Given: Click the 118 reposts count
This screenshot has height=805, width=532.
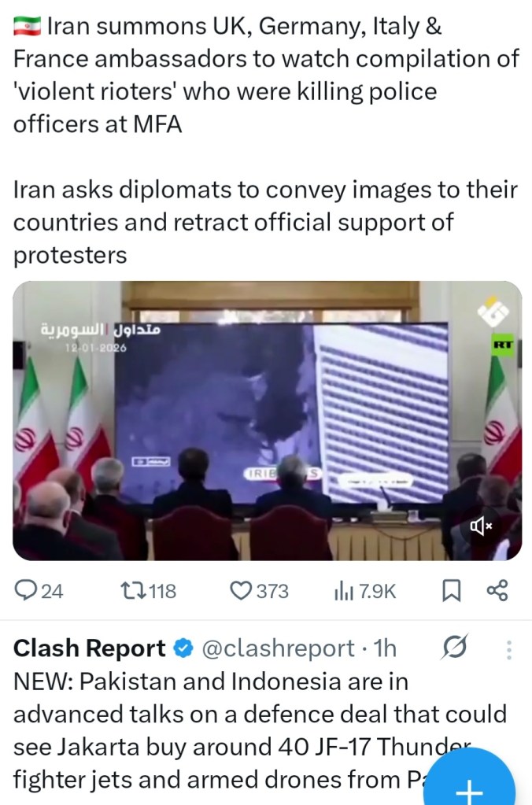Looking at the screenshot, I should tap(162, 591).
